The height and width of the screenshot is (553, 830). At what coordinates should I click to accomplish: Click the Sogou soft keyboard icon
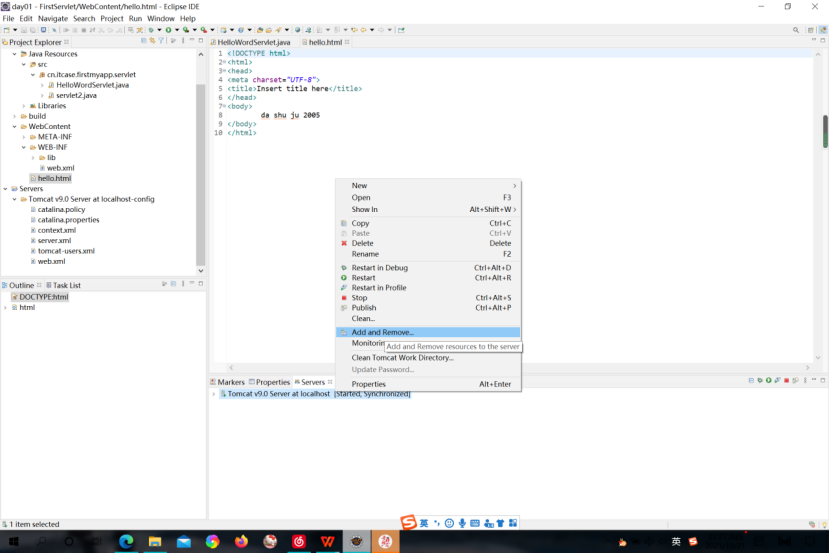tap(475, 523)
